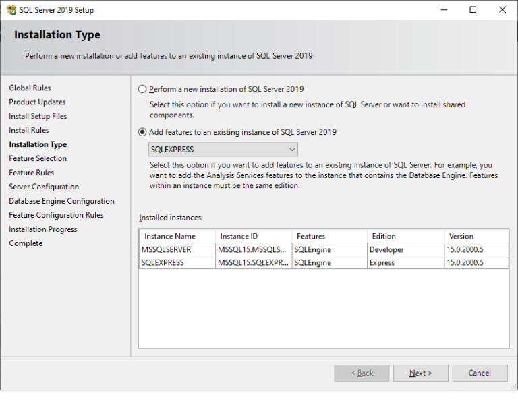This screenshot has width=518, height=420.
Task: Click the Edition column header
Action: coord(405,237)
